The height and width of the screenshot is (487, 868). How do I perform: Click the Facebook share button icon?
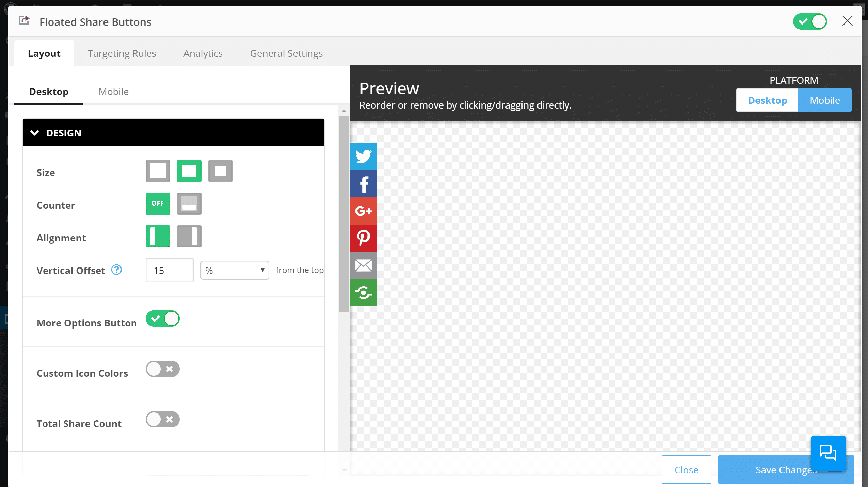coord(364,183)
